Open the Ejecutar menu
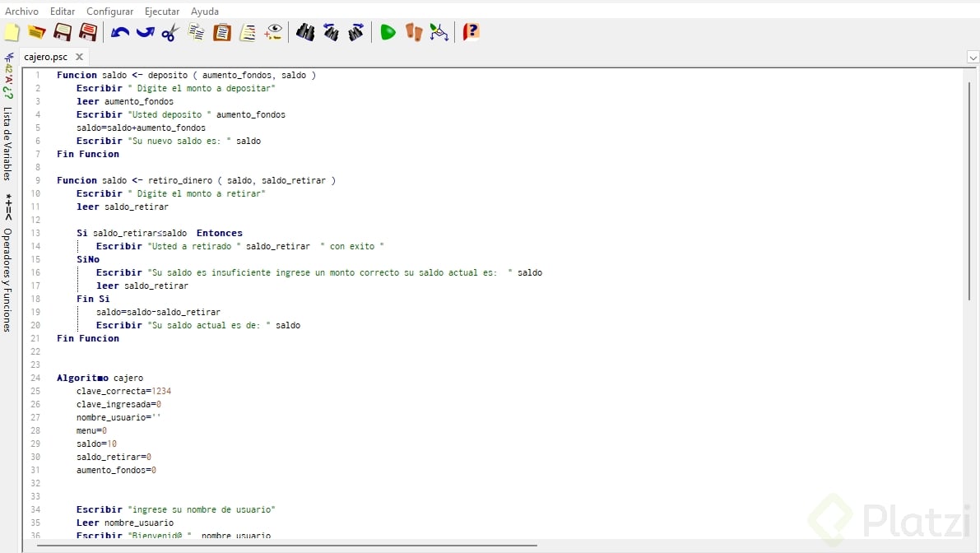 (162, 12)
